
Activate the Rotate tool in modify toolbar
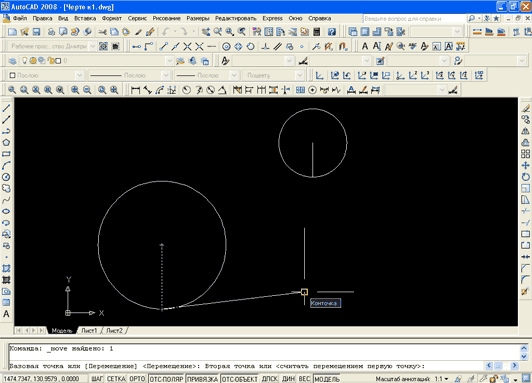[x=525, y=177]
